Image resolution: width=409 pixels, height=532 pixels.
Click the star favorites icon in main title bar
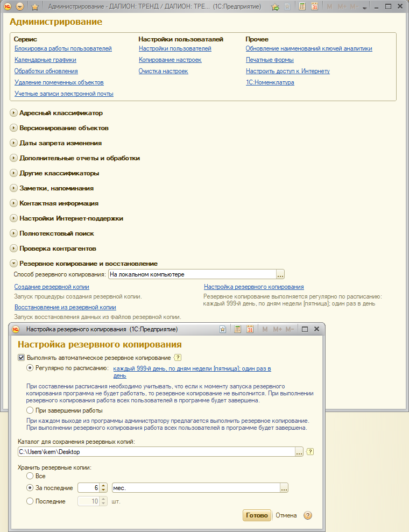34,6
